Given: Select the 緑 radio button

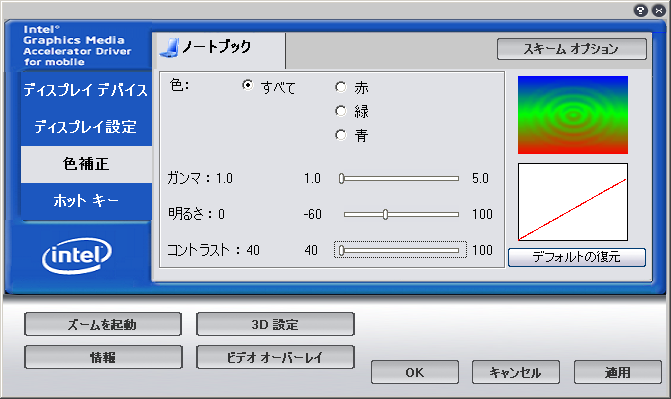Looking at the screenshot, I should [x=341, y=111].
